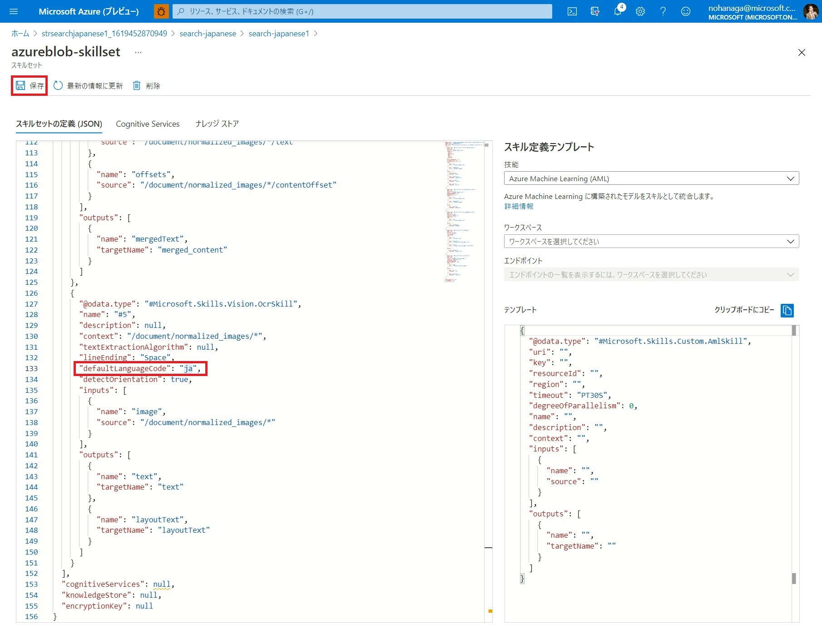822x644 pixels.
Task: Click the "PT30S" timeout value in template
Action: 592,395
